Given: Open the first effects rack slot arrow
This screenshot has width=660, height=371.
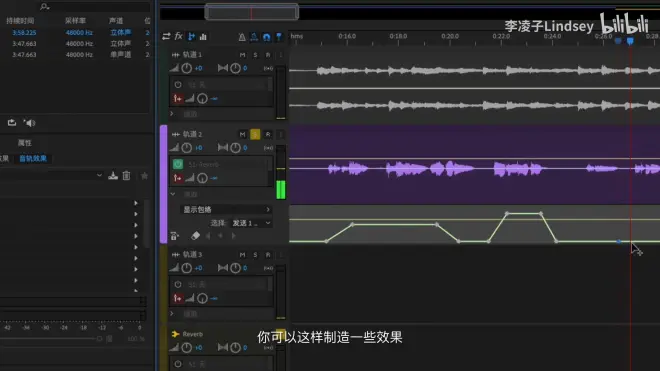Looking at the screenshot, I should (x=136, y=203).
